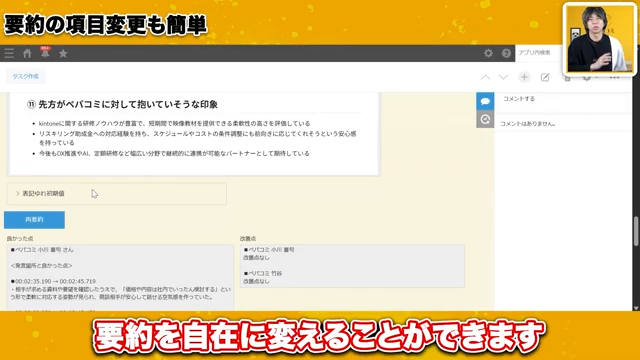
Task: Go to previous record with up chevron
Action: (x=485, y=77)
